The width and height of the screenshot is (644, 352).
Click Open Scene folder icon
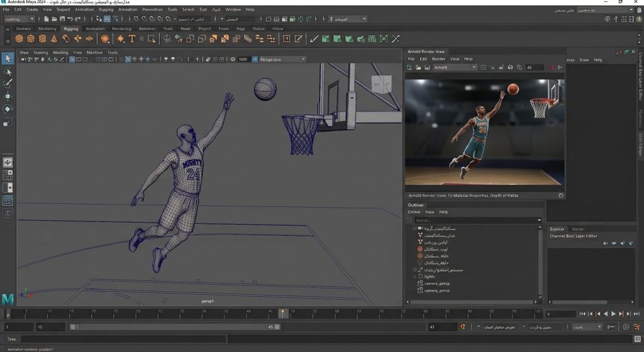[54, 19]
